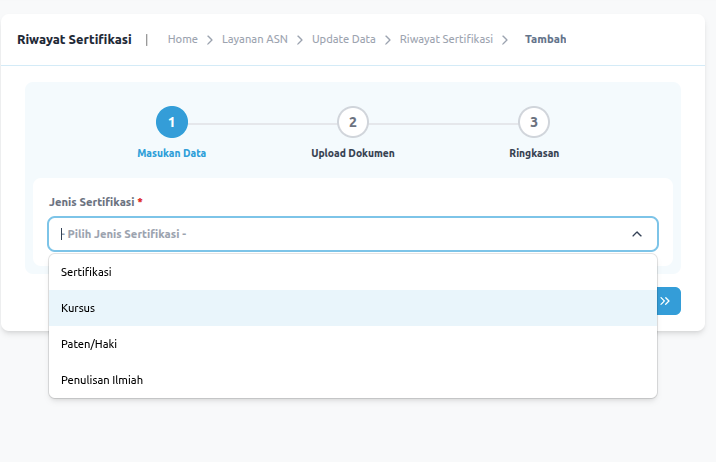The image size is (716, 462).
Task: Click the step 3 numbered circle
Action: point(534,122)
